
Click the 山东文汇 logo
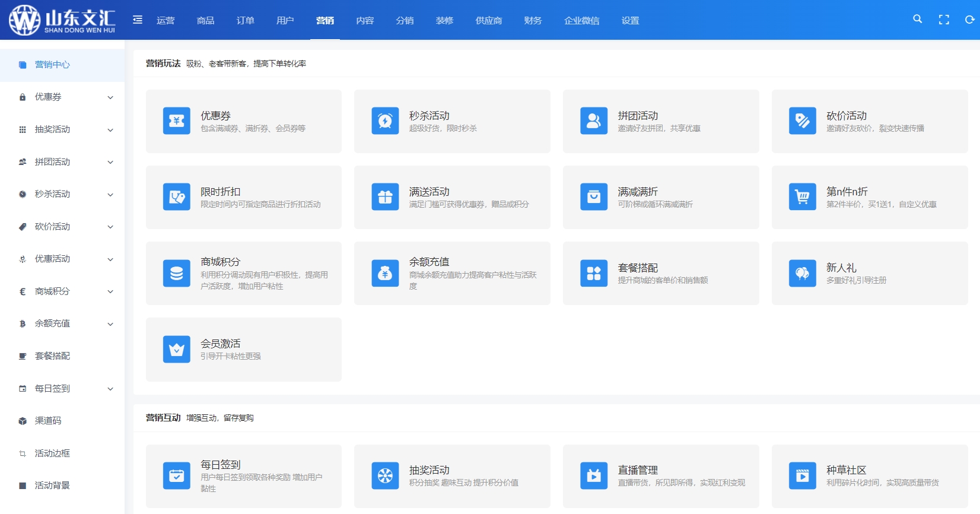coord(62,20)
